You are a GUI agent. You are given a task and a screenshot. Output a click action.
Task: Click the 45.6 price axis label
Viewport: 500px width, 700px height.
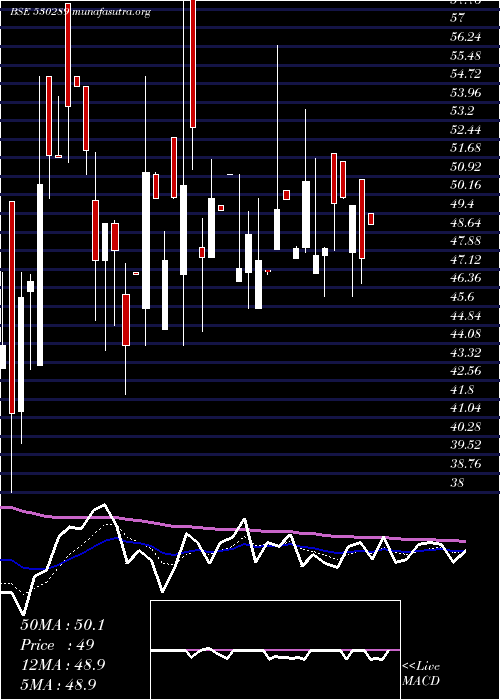(x=462, y=297)
